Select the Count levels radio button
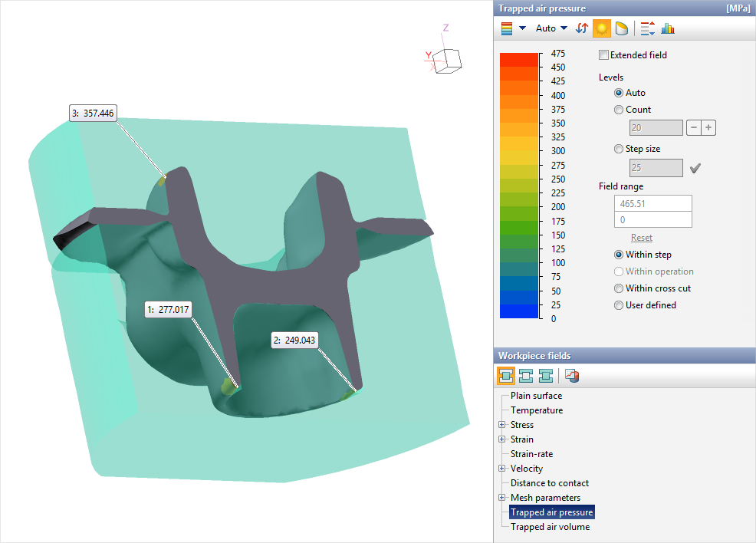Viewport: 756px width, 543px height. click(619, 110)
